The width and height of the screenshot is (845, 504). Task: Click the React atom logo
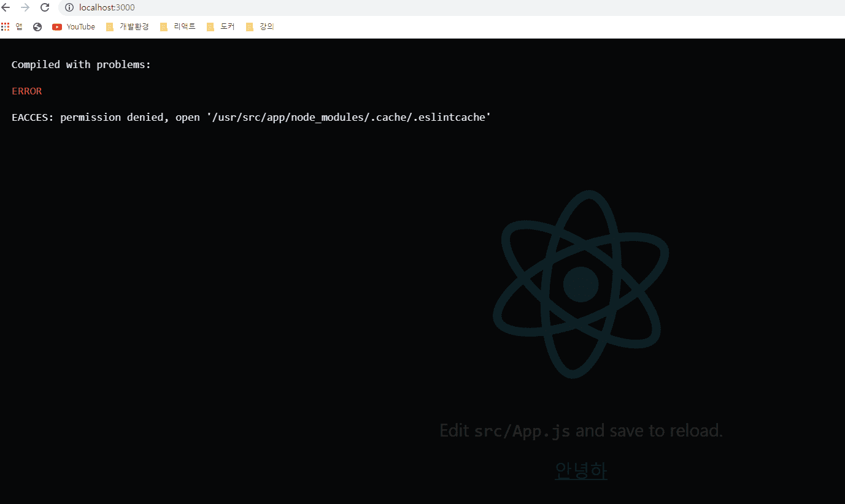[x=581, y=284]
